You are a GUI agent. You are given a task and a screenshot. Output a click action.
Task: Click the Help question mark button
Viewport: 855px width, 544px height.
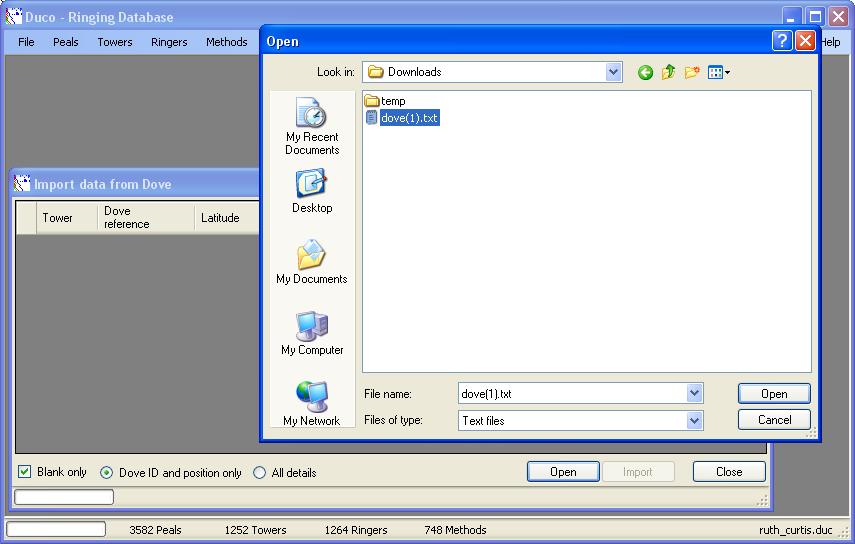click(x=782, y=41)
